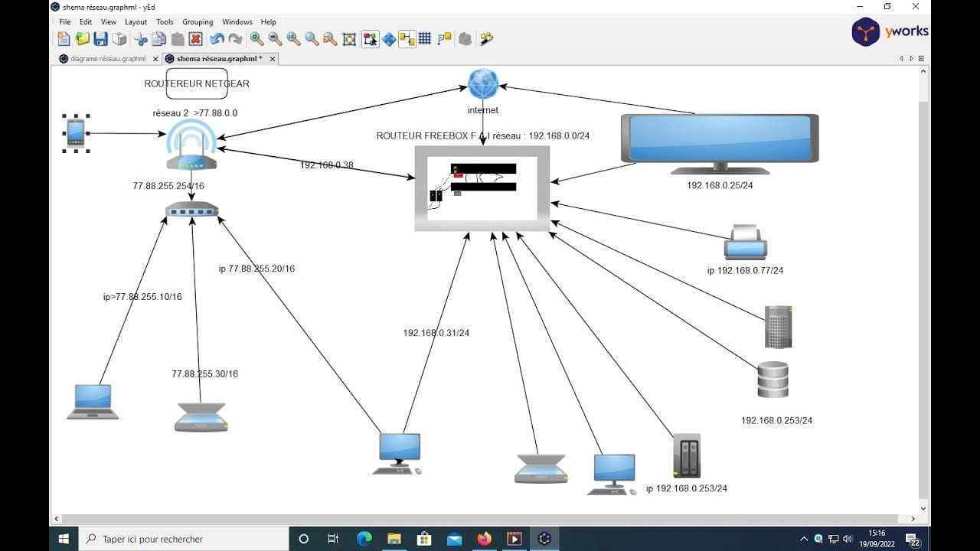Reset zoom to 1:1 magnifier

(x=294, y=39)
